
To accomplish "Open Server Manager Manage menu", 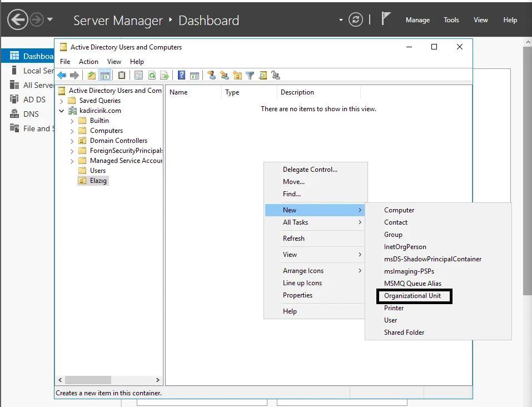I will click(x=417, y=20).
